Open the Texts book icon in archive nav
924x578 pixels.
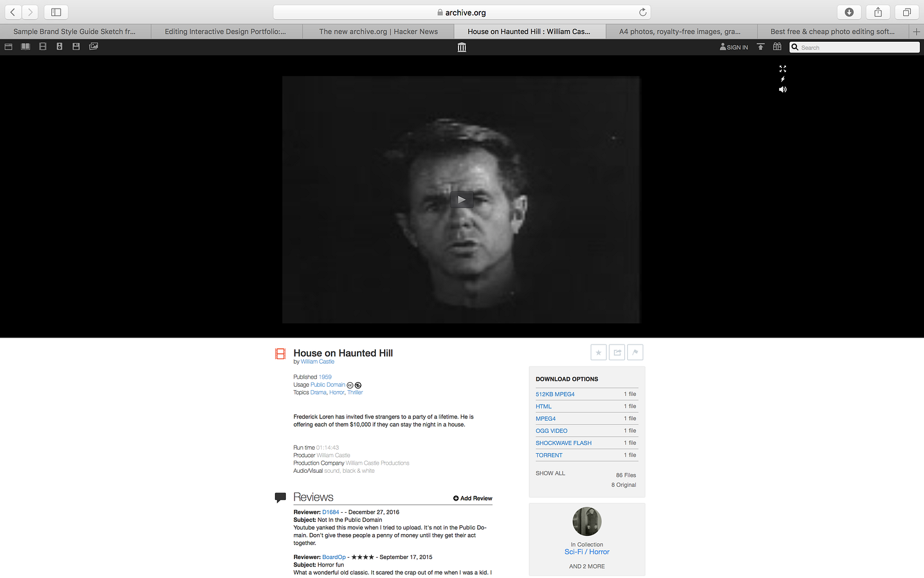[25, 46]
